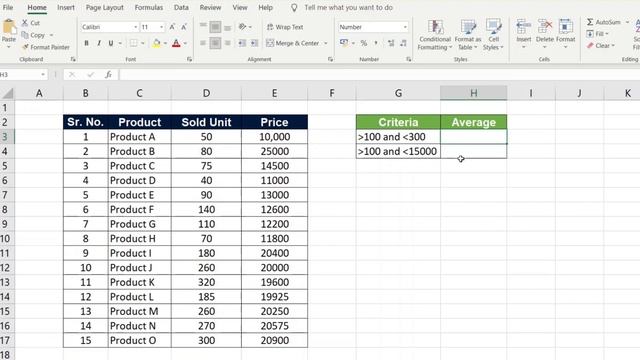Open Conditional Formatting

tap(435, 35)
